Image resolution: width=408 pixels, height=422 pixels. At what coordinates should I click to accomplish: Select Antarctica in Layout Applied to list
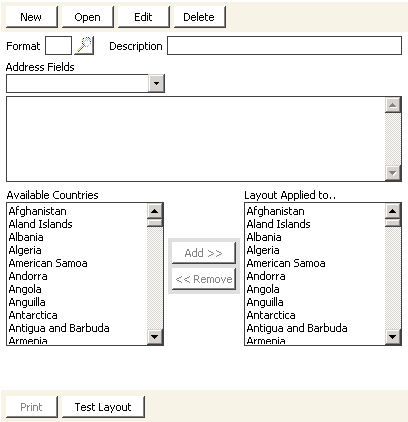coord(315,315)
